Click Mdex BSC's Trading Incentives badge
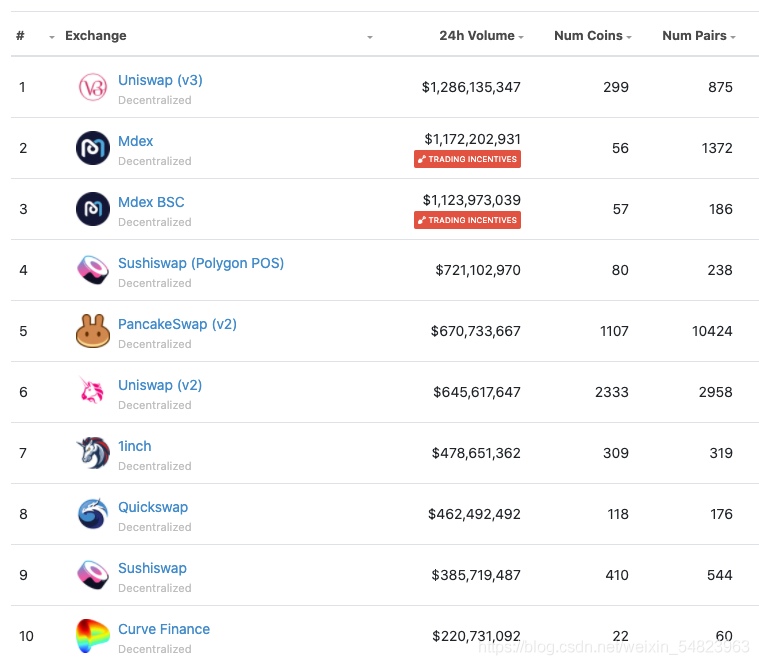This screenshot has height=665, width=759. (467, 220)
